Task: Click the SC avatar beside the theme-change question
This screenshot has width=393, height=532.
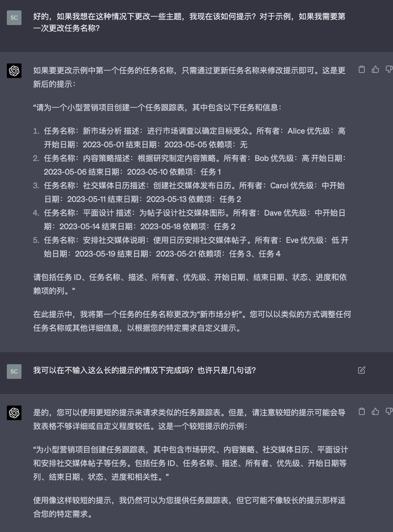Action: click(x=14, y=18)
